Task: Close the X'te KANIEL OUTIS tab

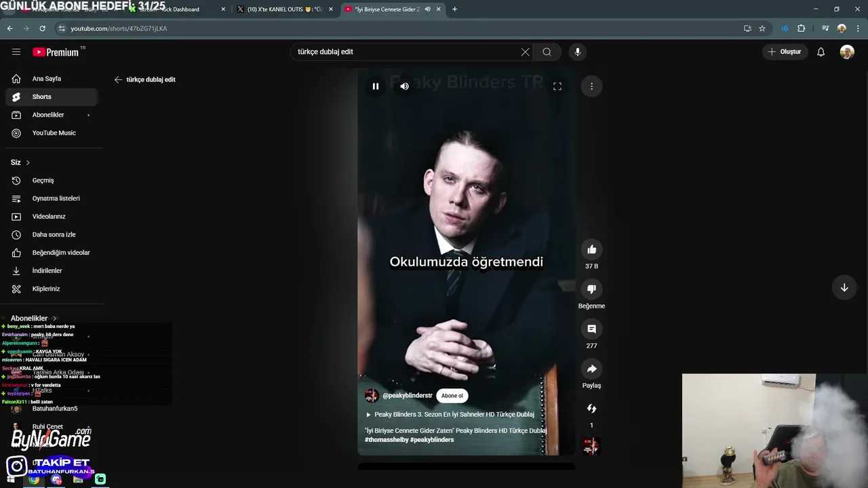Action: click(331, 9)
